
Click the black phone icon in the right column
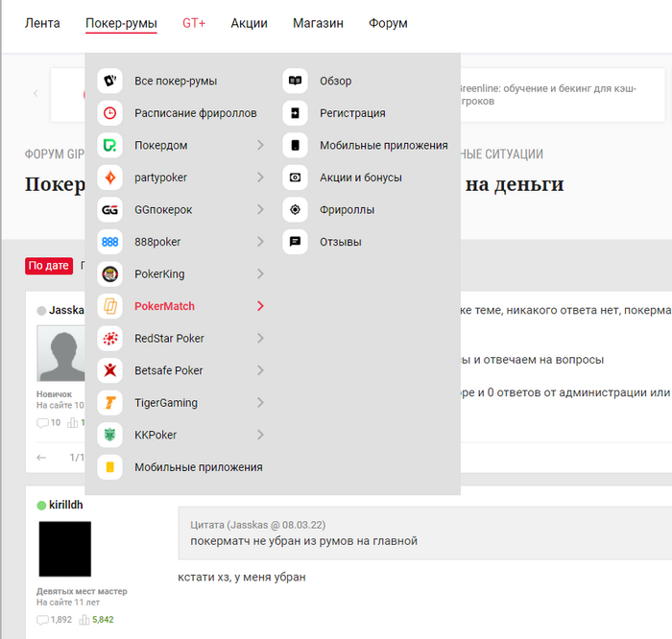296,145
